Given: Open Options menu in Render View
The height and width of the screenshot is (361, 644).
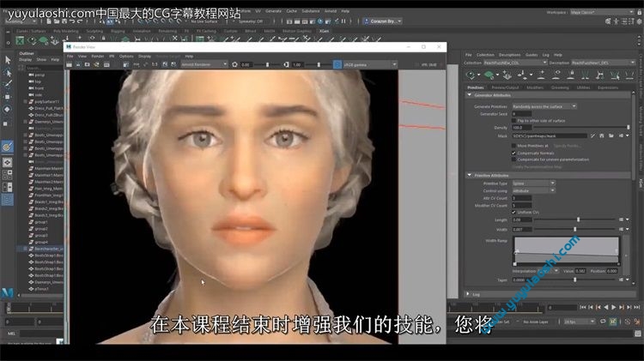Looking at the screenshot, I should [126, 57].
